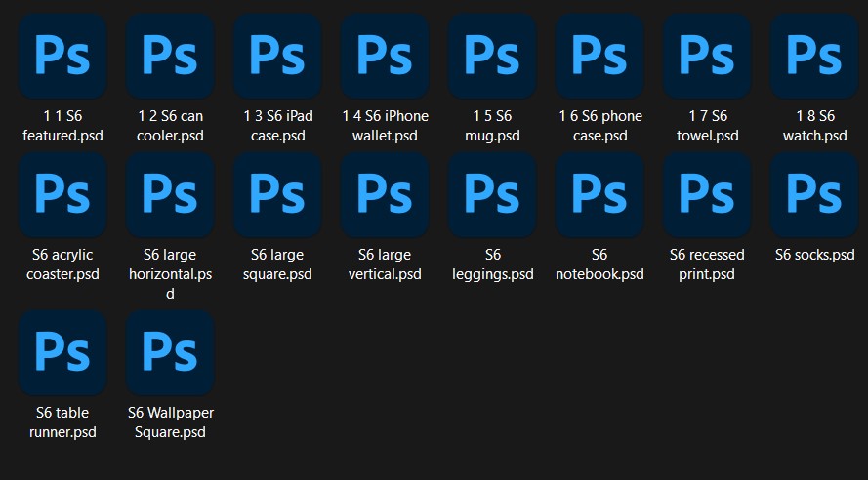Click the filename text "S6 leggings.psd"
Viewport: 868px width, 480px height.
click(493, 264)
